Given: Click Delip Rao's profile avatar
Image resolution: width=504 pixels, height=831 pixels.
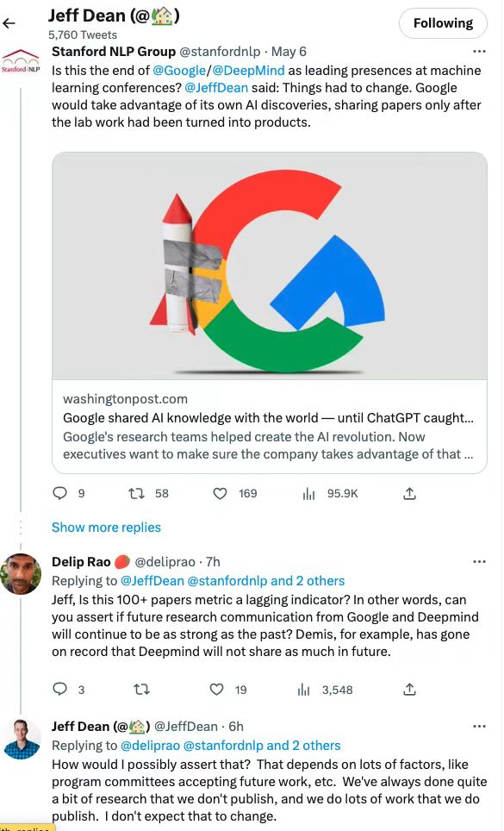Looking at the screenshot, I should pyautogui.click(x=21, y=573).
